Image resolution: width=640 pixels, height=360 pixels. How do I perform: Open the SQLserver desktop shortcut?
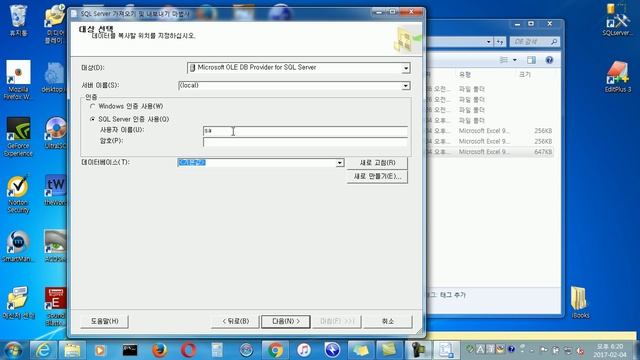617,20
